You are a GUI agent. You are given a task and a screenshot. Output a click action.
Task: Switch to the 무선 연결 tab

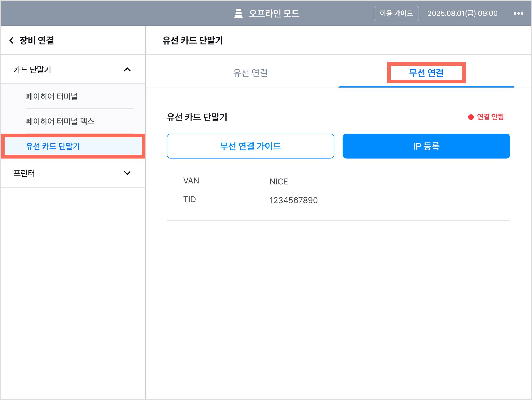(426, 73)
